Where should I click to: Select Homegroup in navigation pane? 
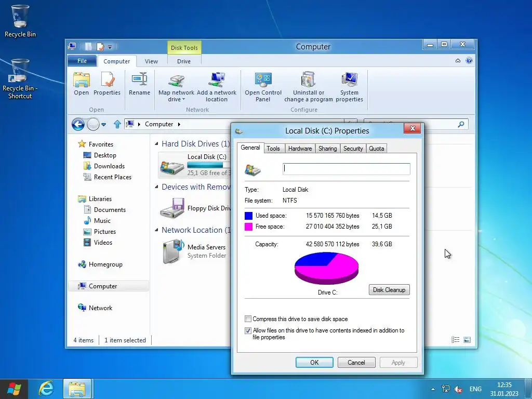(x=100, y=264)
